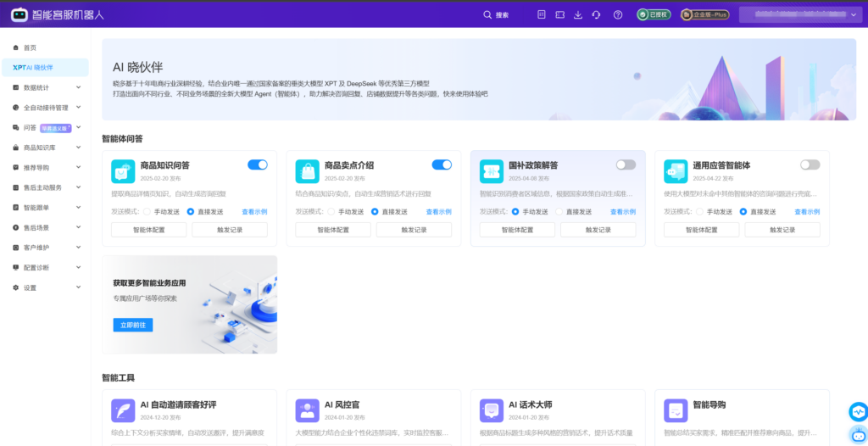
Task: Click the 配置诊断 sidebar icon
Action: pos(15,268)
